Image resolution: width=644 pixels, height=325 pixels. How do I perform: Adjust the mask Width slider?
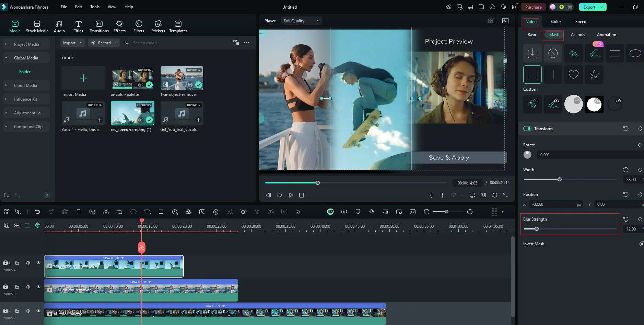[560, 179]
